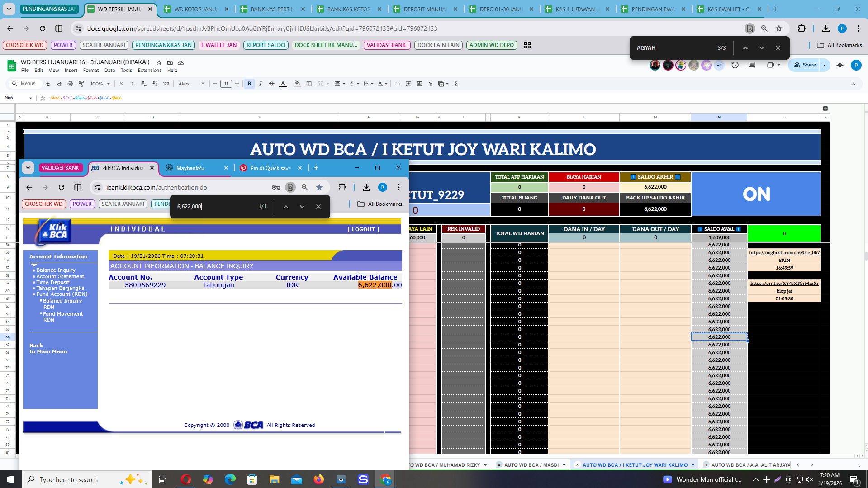Click the Share button
The width and height of the screenshot is (868, 488).
coord(805,65)
